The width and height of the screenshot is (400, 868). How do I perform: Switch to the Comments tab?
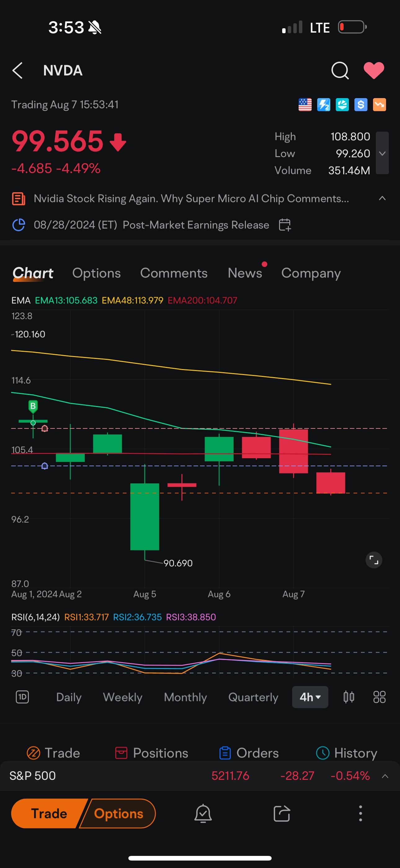click(174, 273)
